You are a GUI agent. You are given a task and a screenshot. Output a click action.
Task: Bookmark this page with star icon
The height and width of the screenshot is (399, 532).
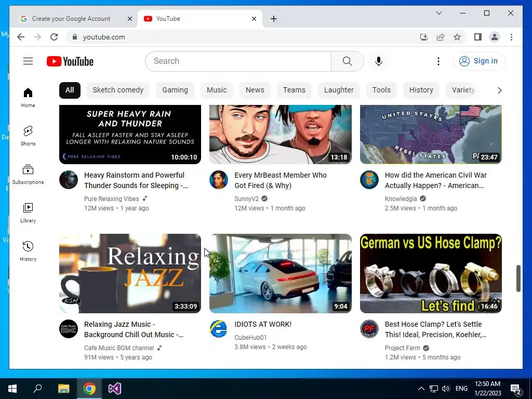tap(457, 37)
